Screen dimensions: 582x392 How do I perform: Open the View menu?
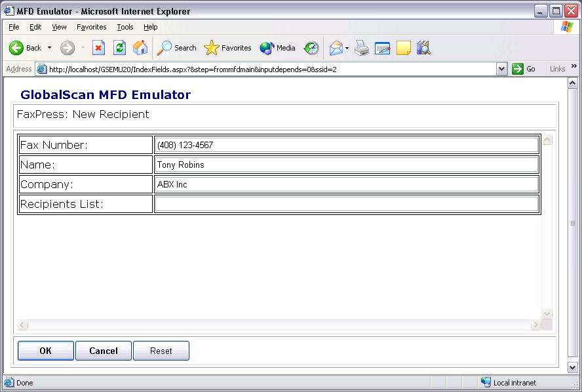(x=59, y=27)
